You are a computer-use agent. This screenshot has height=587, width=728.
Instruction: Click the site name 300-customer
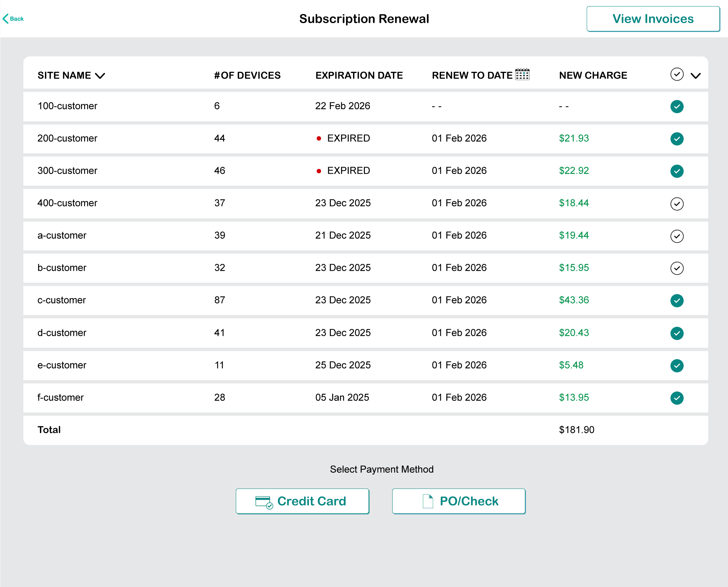tap(67, 171)
